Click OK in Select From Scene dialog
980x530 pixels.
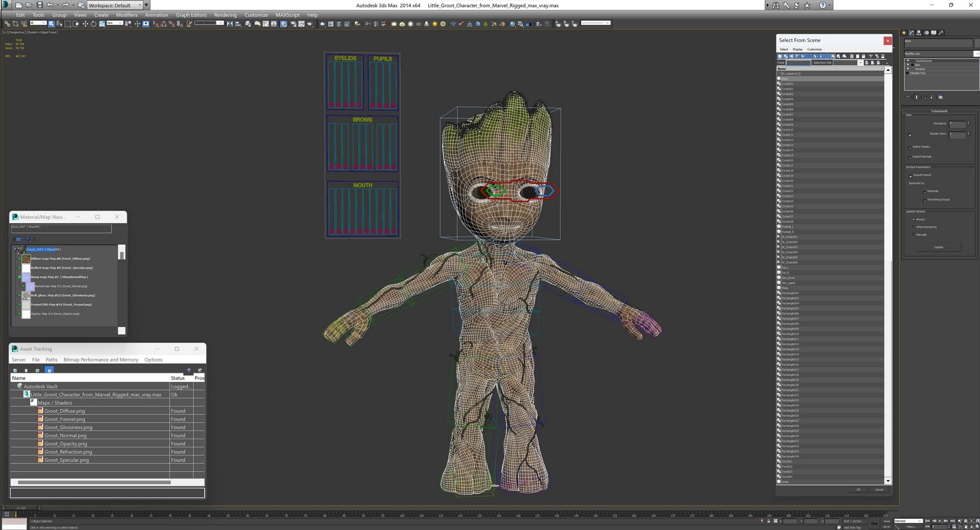[859, 489]
